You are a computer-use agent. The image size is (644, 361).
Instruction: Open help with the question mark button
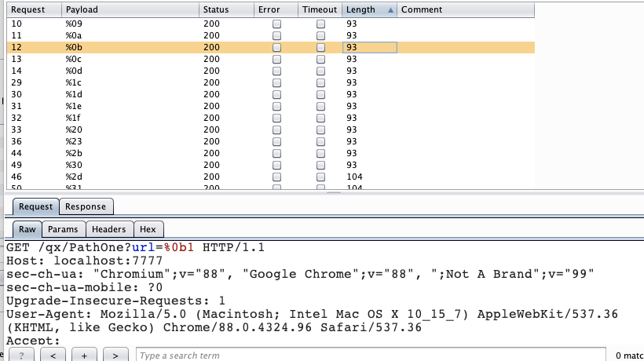(21, 356)
